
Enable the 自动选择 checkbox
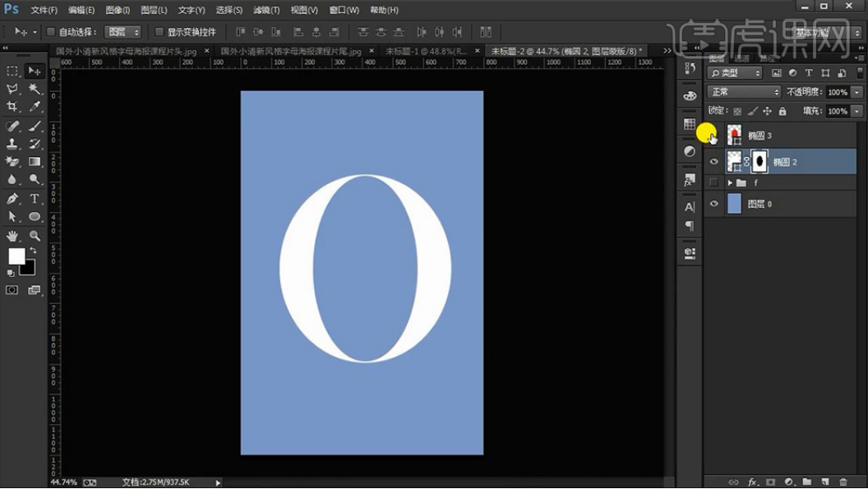coord(50,32)
